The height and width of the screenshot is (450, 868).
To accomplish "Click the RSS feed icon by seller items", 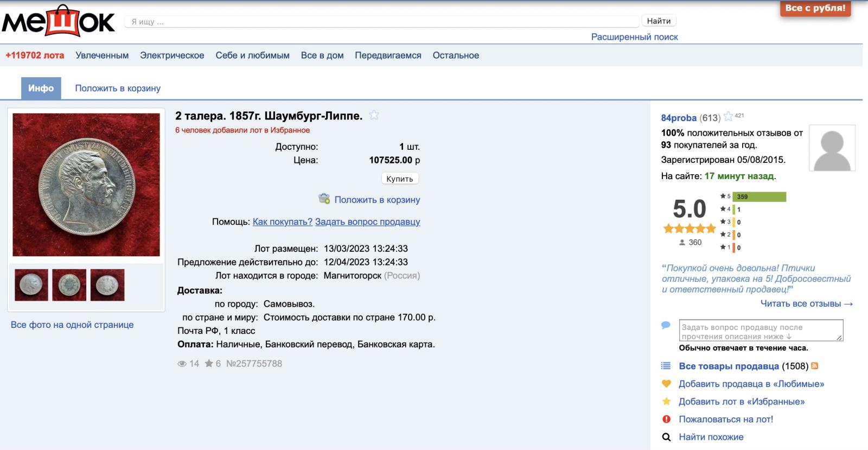I will coord(814,366).
